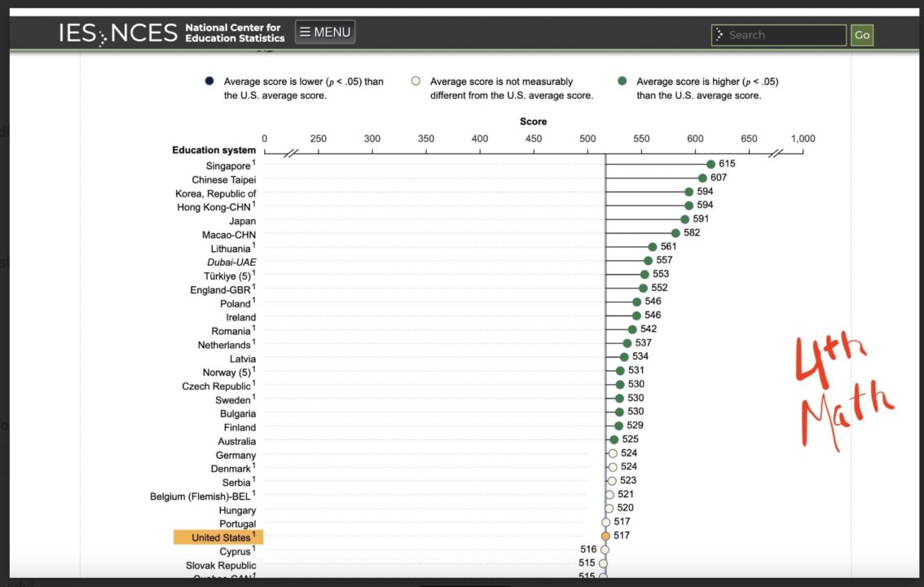Click Singapore's 615 data point

(x=711, y=165)
